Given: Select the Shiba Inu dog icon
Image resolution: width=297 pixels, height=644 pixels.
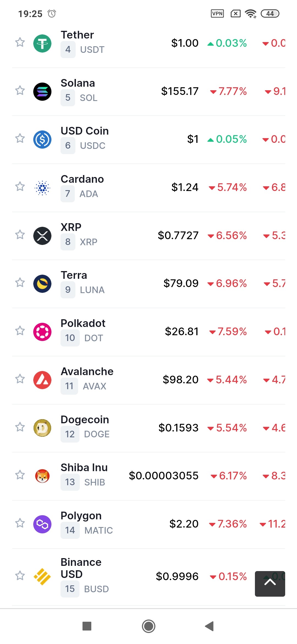Looking at the screenshot, I should [x=42, y=476].
